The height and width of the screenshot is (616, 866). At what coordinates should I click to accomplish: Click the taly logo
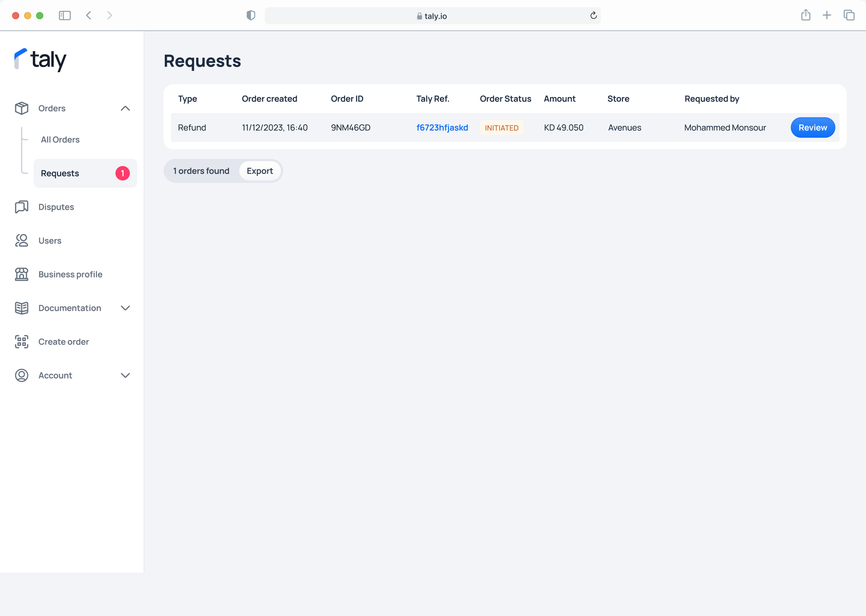40,60
